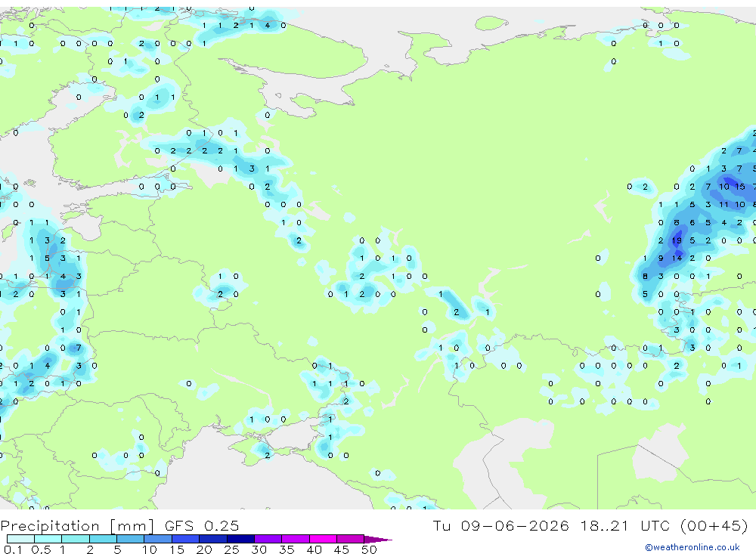756x554 pixels.
Task: Click the precipitation value "9" on map
Action: [x=661, y=258]
